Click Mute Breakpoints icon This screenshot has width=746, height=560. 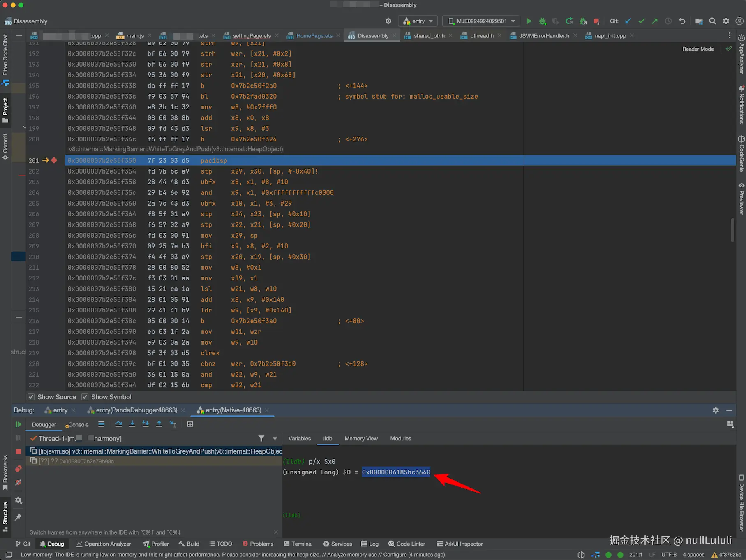pyautogui.click(x=18, y=483)
